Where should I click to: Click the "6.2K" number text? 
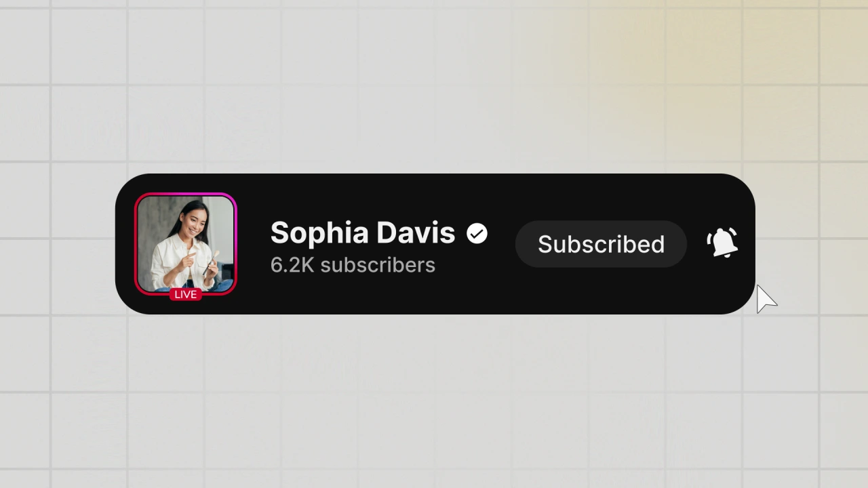292,265
